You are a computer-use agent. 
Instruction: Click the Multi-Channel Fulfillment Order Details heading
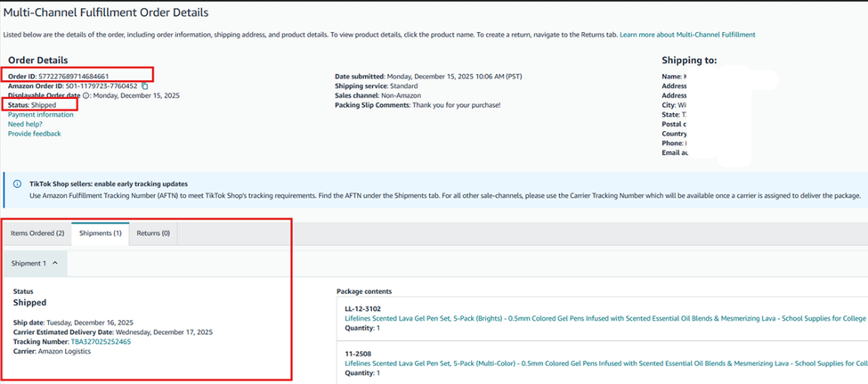[106, 13]
